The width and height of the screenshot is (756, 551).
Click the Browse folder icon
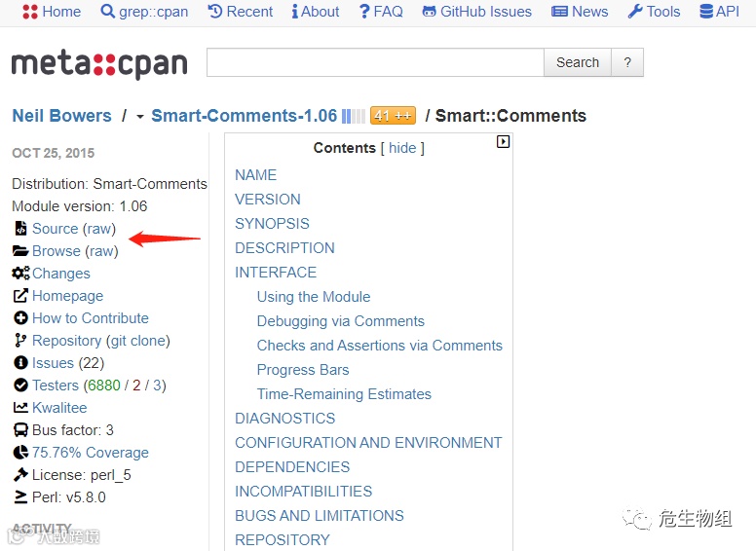pos(20,251)
